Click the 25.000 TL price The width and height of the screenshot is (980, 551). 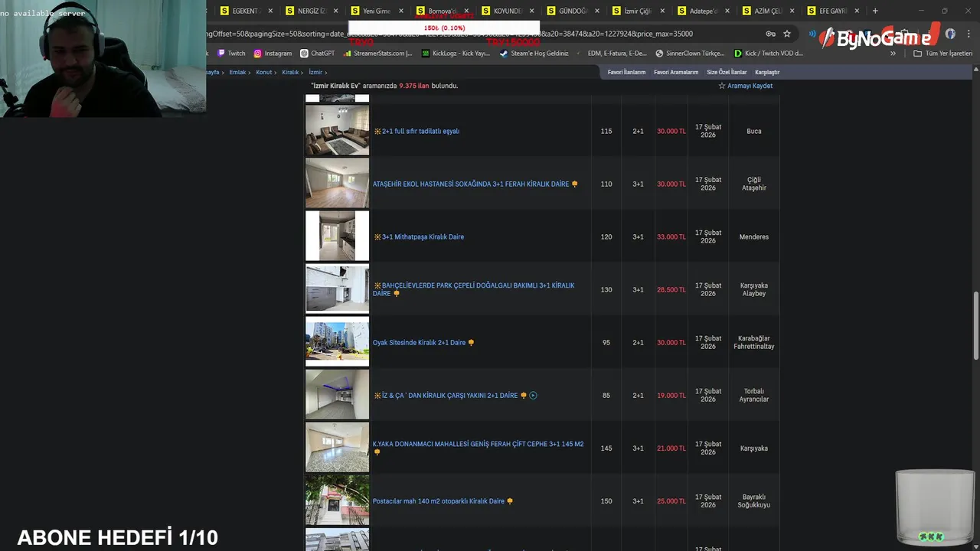[x=671, y=501]
